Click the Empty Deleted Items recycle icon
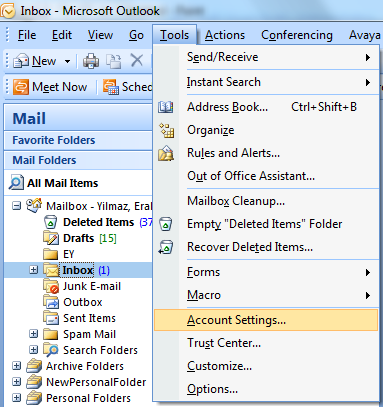Viewport: 383px width, 407px height. tap(166, 224)
